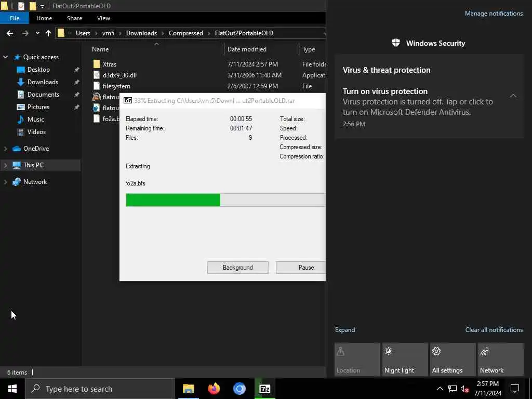Image resolution: width=532 pixels, height=399 pixels.
Task: Open the All settings quick action
Action: (453, 360)
